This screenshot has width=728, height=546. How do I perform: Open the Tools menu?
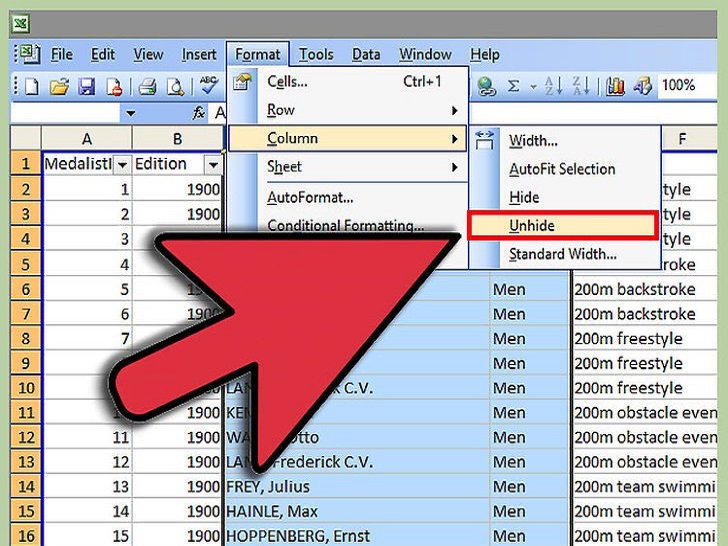(316, 55)
